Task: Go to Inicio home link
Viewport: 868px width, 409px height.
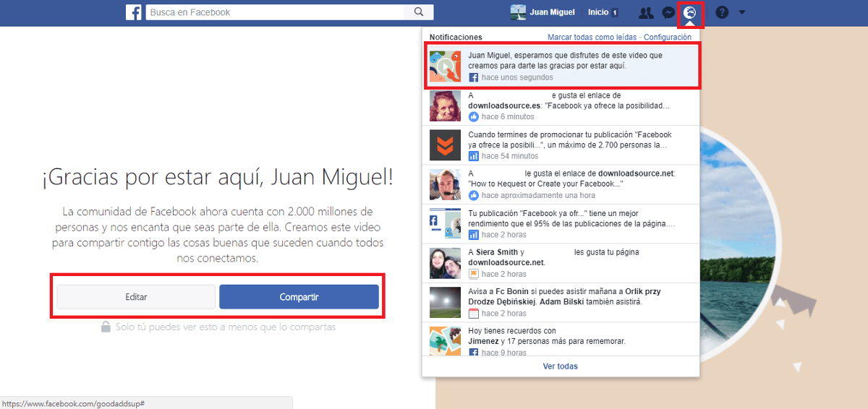Action: point(598,12)
